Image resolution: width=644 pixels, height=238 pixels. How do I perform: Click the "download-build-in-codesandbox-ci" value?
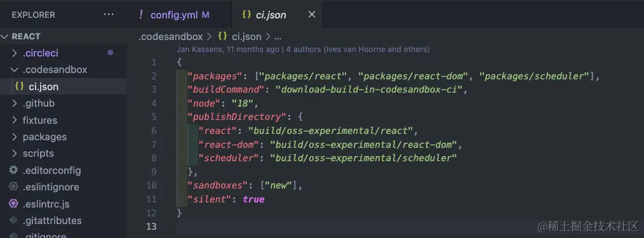click(369, 90)
